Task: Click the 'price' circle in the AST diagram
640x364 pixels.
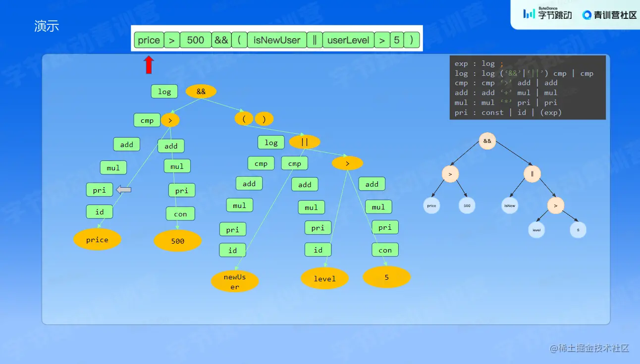Action: (432, 206)
